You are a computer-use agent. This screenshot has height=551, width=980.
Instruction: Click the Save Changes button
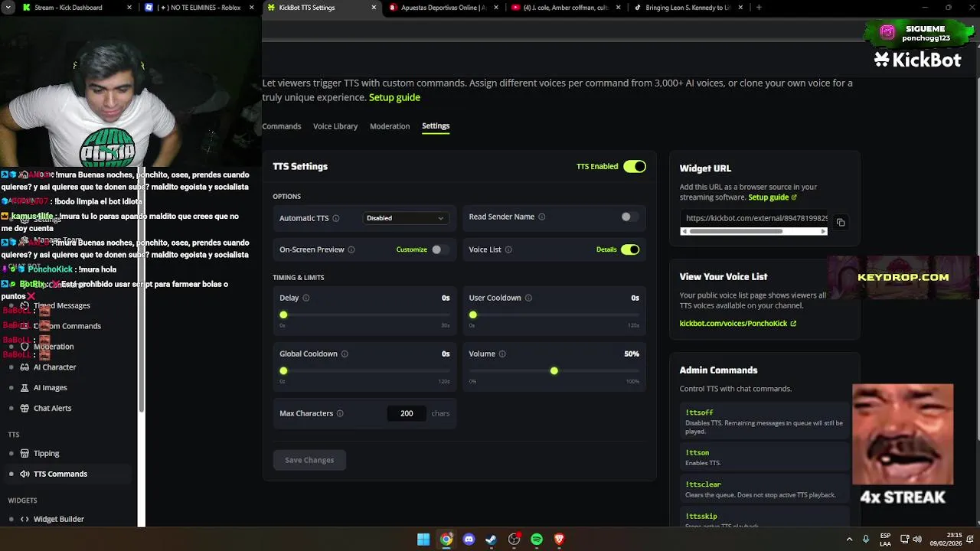pos(309,461)
